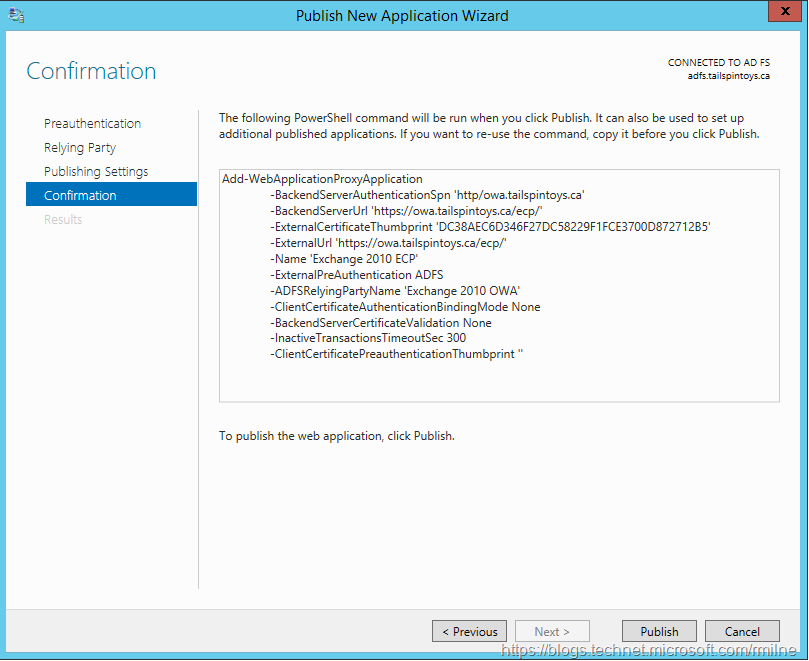The width and height of the screenshot is (809, 661).
Task: Place cursor on the BackendServerUrl line
Action: coord(406,211)
